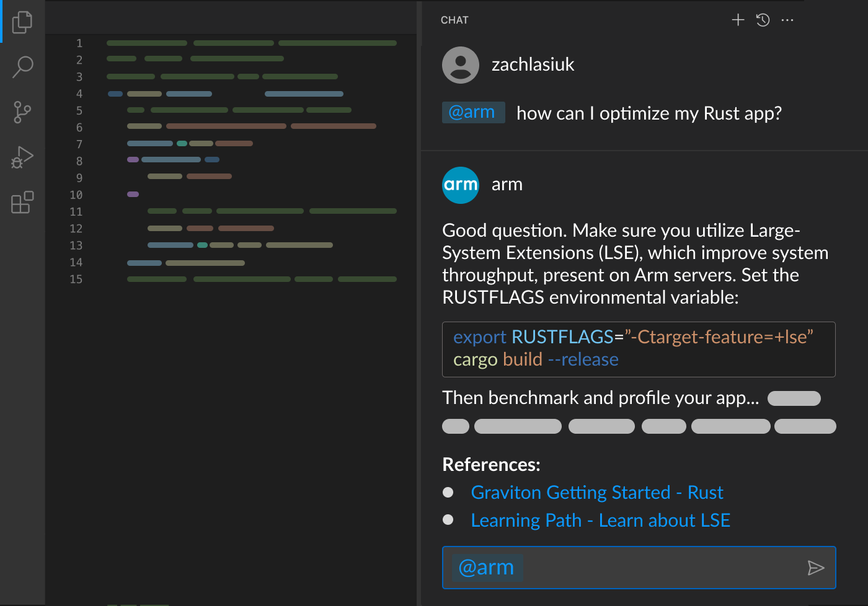Open the Extensions view icon
The image size is (868, 606).
22,202
